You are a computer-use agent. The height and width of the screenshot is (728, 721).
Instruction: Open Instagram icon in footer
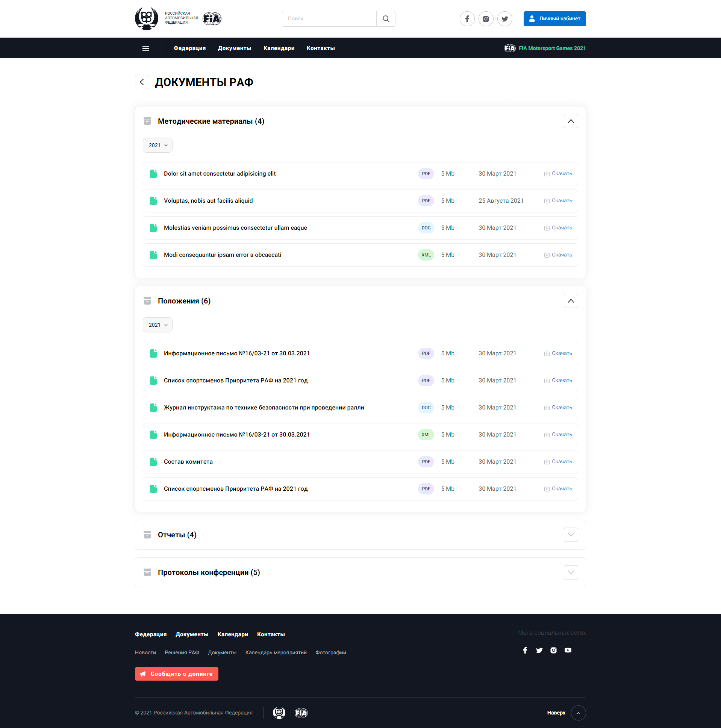pos(553,650)
